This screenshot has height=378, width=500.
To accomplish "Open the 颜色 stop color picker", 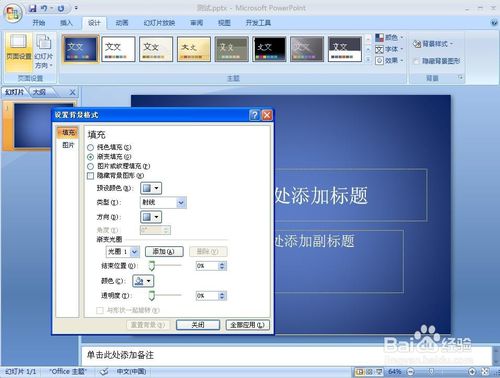I will [x=143, y=281].
